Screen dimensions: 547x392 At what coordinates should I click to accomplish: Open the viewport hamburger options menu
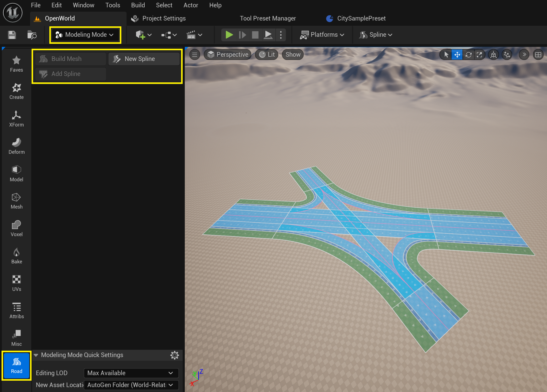(x=195, y=55)
